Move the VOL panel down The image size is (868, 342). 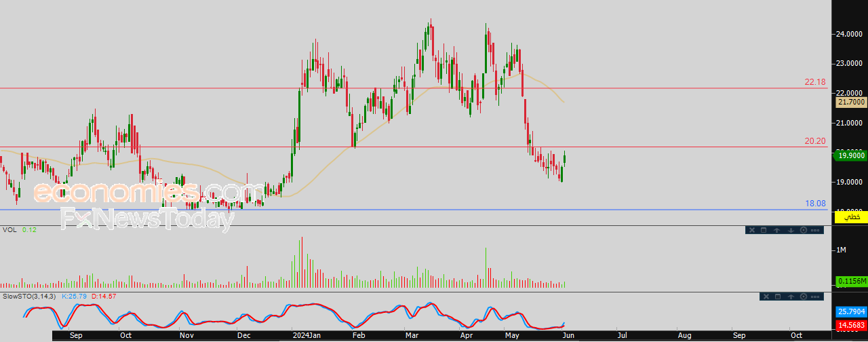pos(790,230)
